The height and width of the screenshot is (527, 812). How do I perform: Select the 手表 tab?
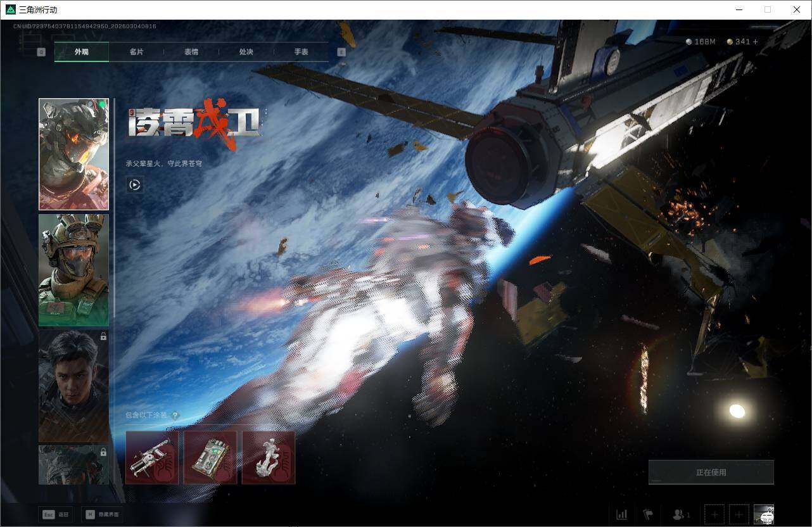click(x=301, y=52)
